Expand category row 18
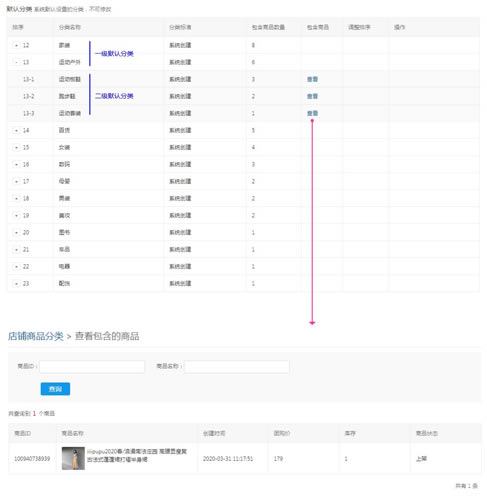Viewport: 487px width, 500px height. click(x=16, y=198)
